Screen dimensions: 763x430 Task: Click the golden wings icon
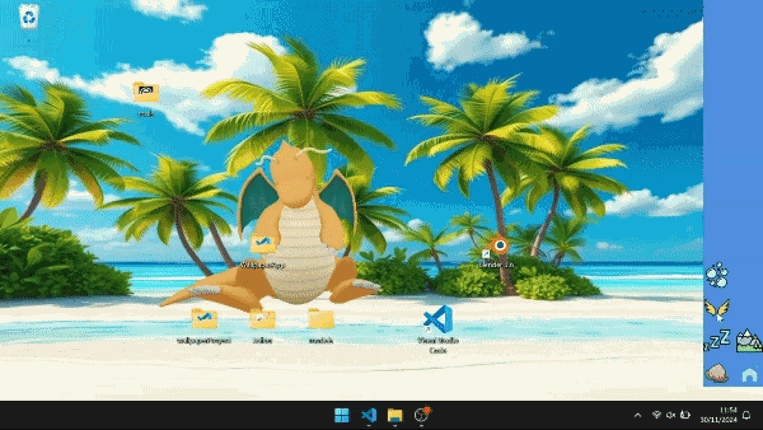(717, 309)
